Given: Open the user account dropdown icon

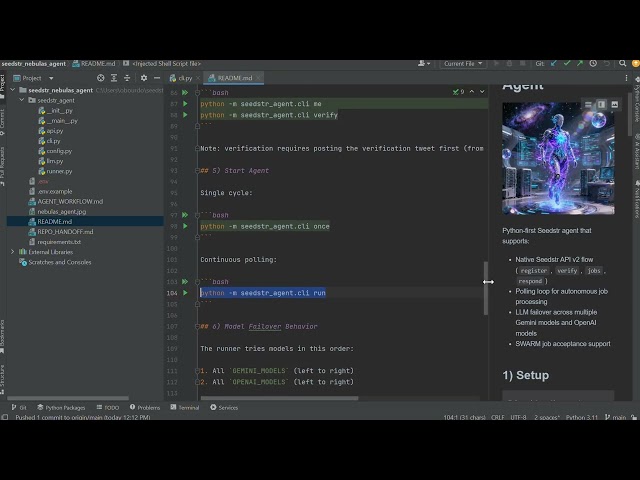Looking at the screenshot, I should point(424,64).
